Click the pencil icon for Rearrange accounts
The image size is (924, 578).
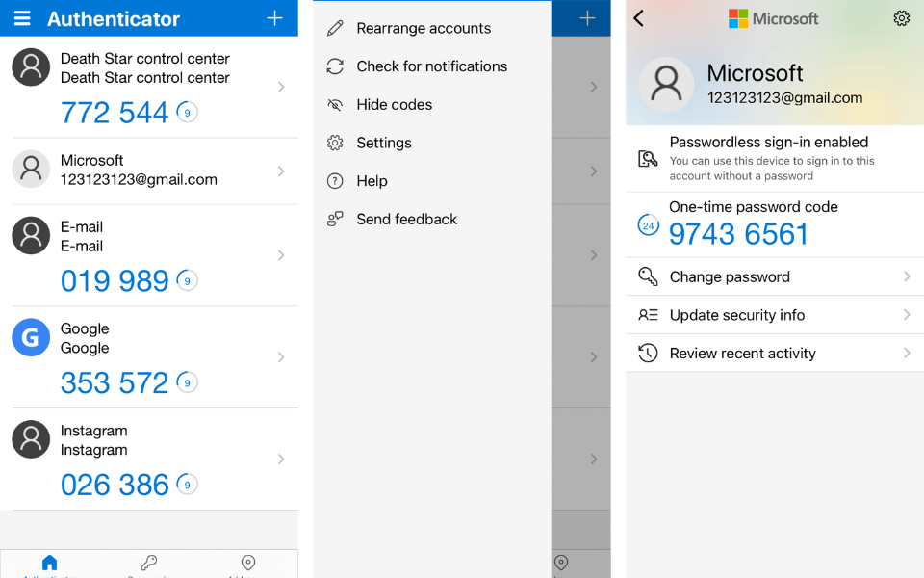pos(335,28)
